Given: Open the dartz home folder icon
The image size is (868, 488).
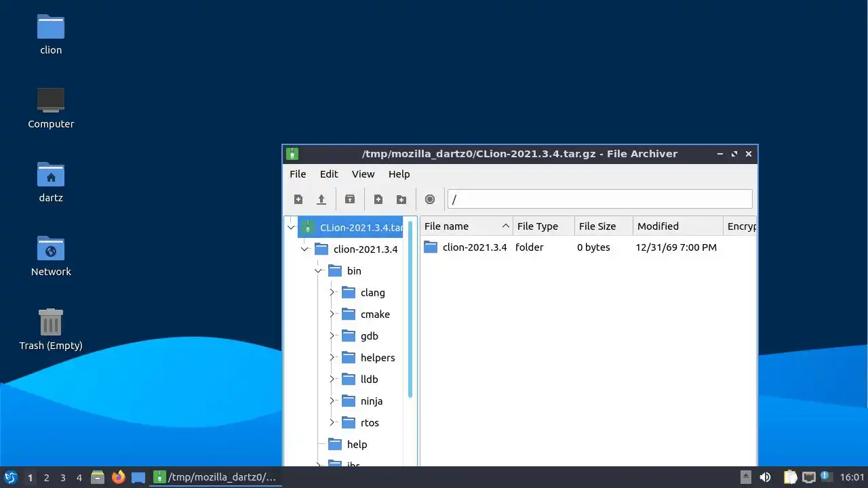Looking at the screenshot, I should click(51, 182).
